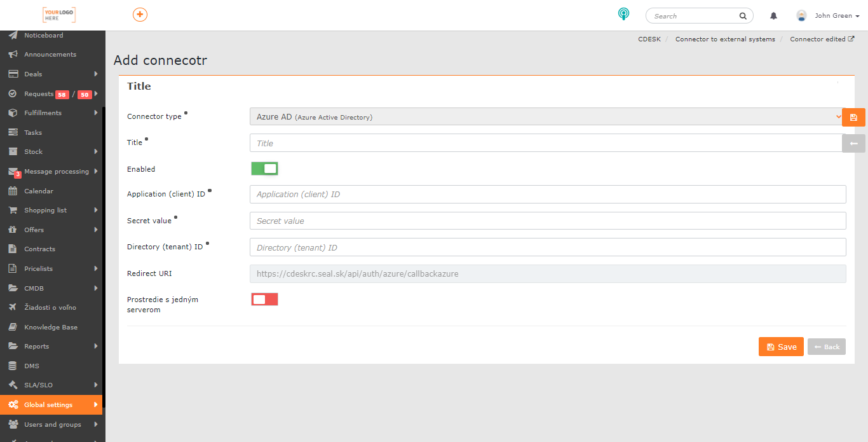Click the Global settings gears icon
Viewport: 868px width, 442px height.
[13, 404]
